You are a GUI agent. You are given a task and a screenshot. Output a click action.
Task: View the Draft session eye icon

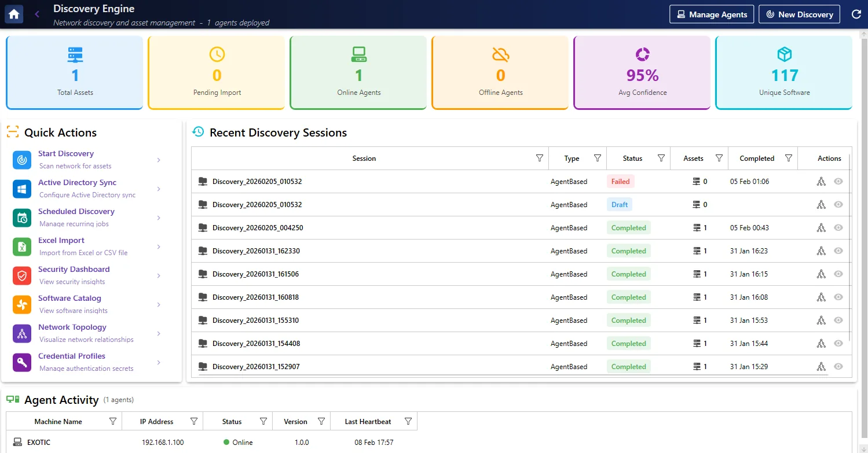point(838,205)
